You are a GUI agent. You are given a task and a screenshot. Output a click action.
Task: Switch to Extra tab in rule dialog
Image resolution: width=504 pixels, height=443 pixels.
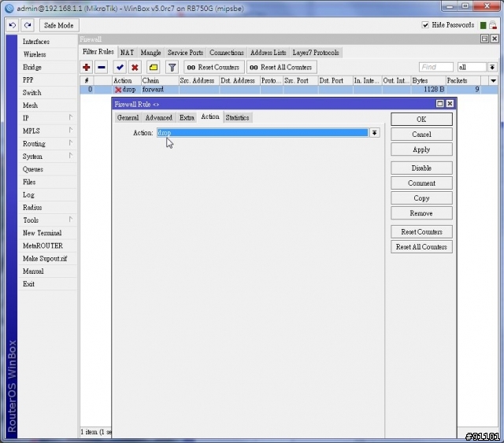[x=187, y=117]
